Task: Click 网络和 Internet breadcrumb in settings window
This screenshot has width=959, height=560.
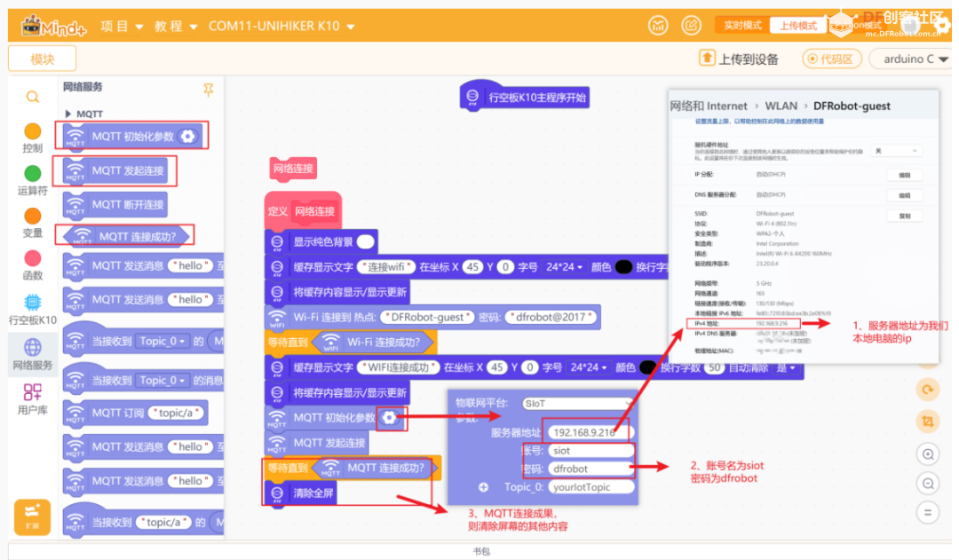Action: (709, 106)
